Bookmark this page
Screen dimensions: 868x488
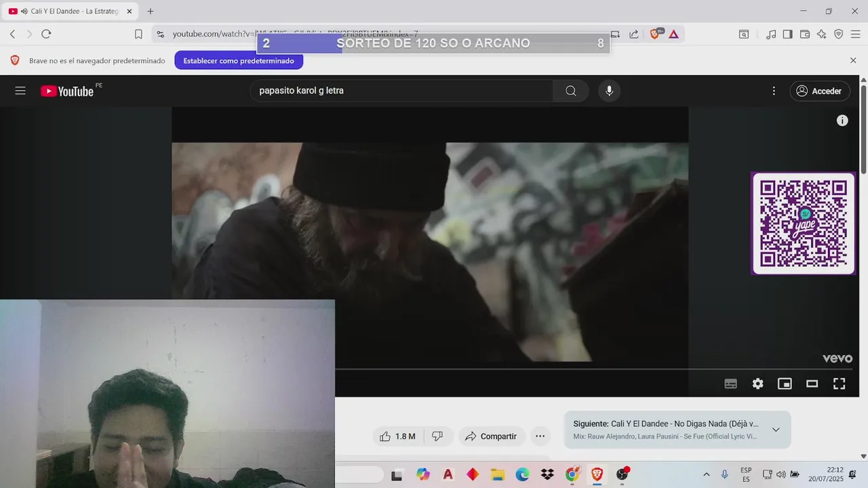pyautogui.click(x=138, y=34)
